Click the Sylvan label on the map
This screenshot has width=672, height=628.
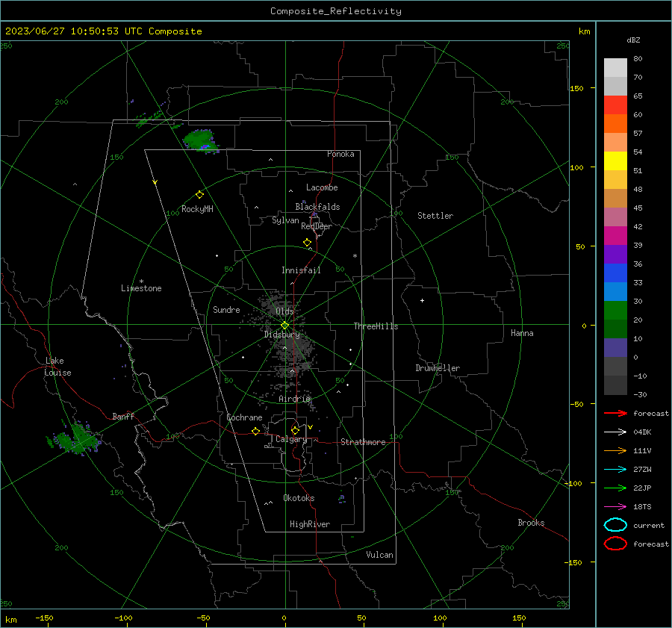point(285,220)
